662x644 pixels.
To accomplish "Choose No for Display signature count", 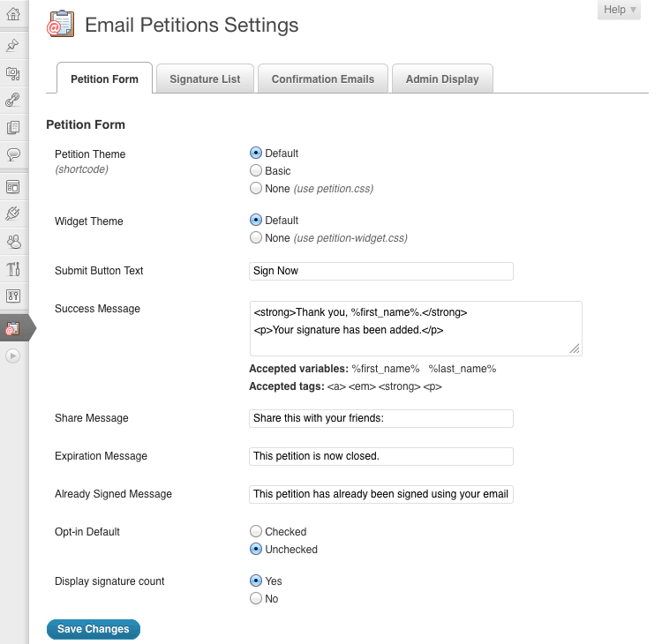I will point(256,599).
